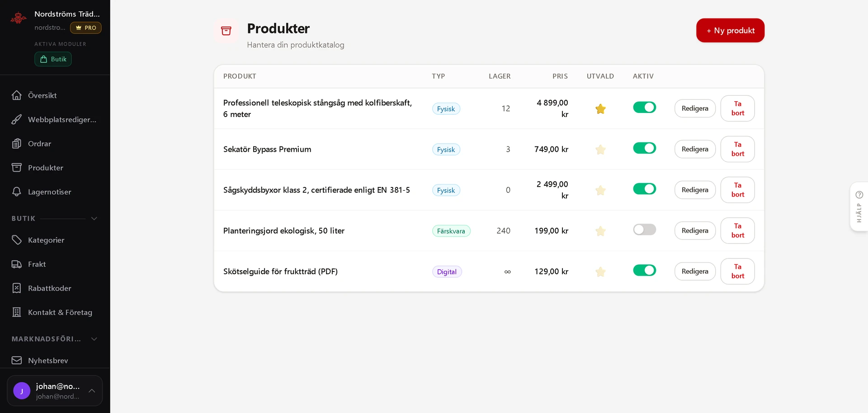Click the Digital type badge

[447, 272]
